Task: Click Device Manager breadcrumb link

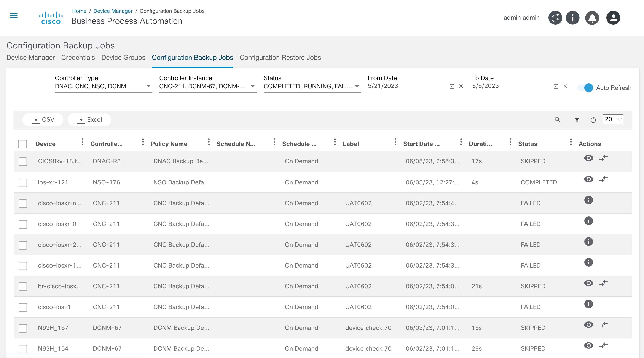Action: point(113,11)
